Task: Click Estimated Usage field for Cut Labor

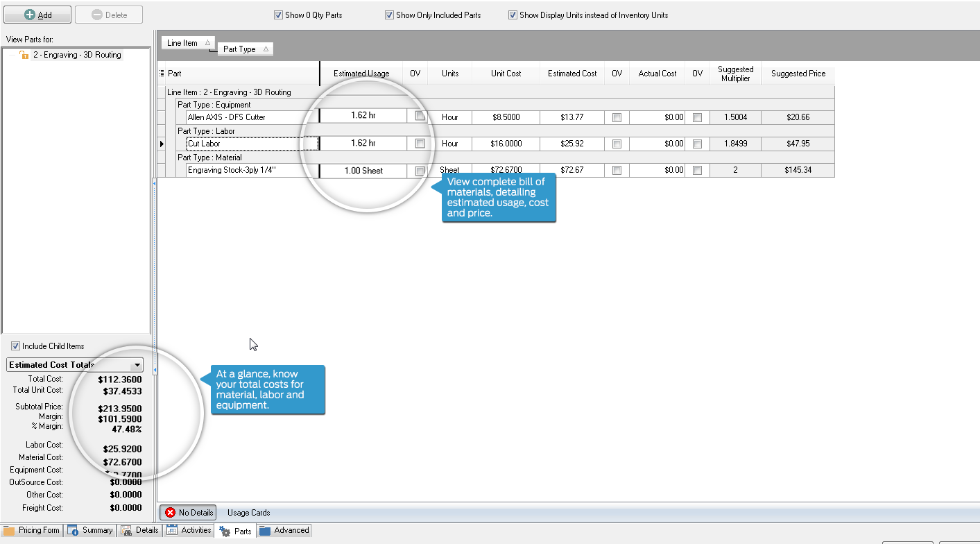Action: 362,144
